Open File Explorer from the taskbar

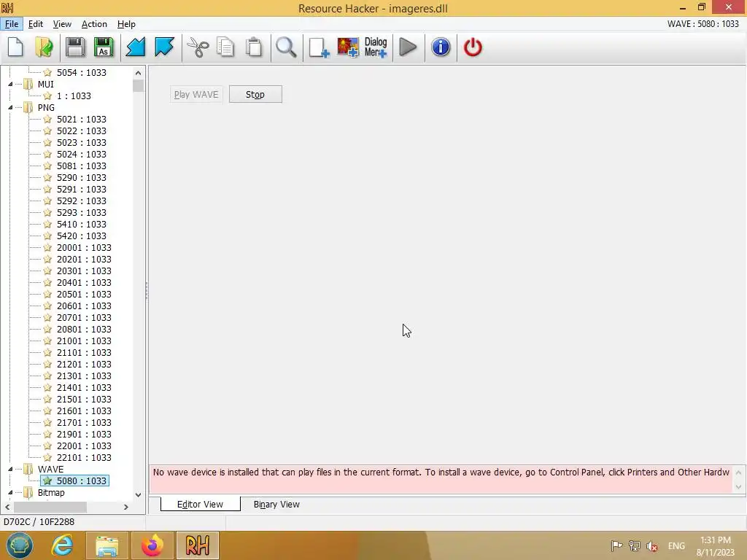pos(107,545)
